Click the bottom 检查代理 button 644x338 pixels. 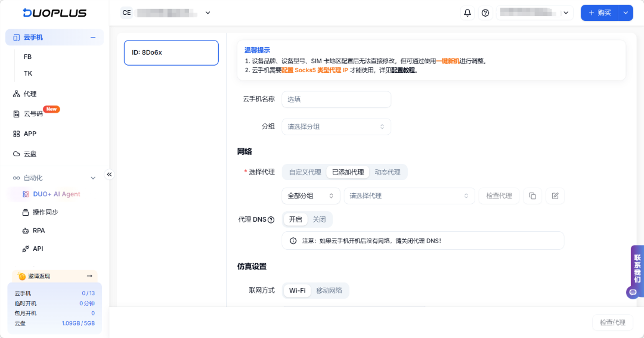612,323
